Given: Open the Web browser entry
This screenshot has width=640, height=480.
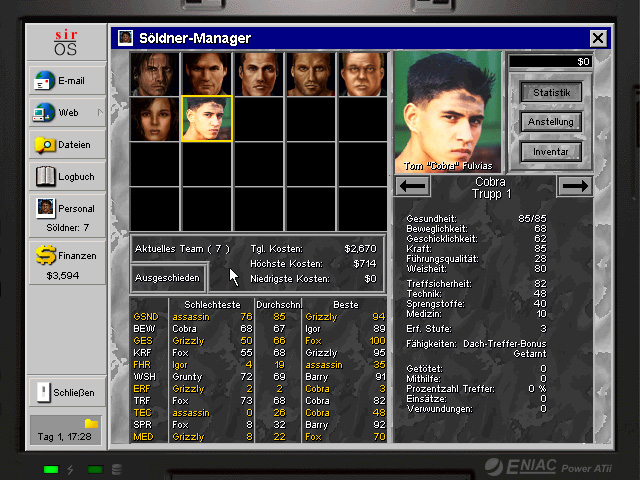Looking at the screenshot, I should pos(67,113).
